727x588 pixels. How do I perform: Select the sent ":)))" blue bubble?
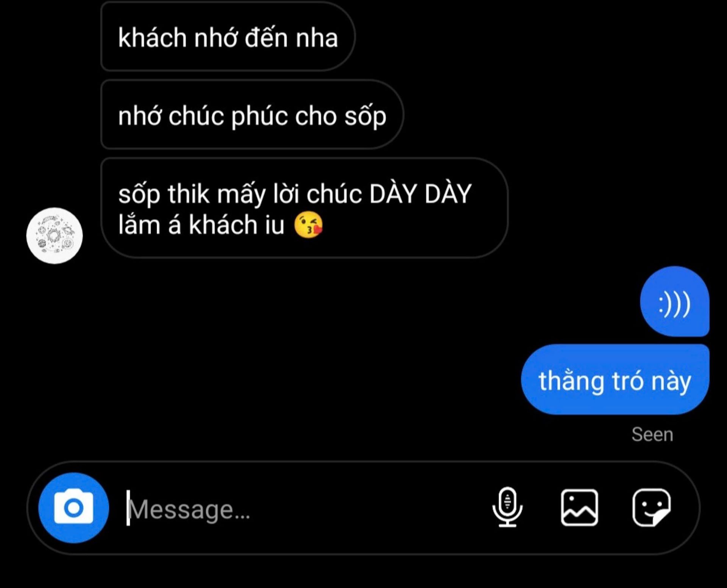click(x=674, y=302)
